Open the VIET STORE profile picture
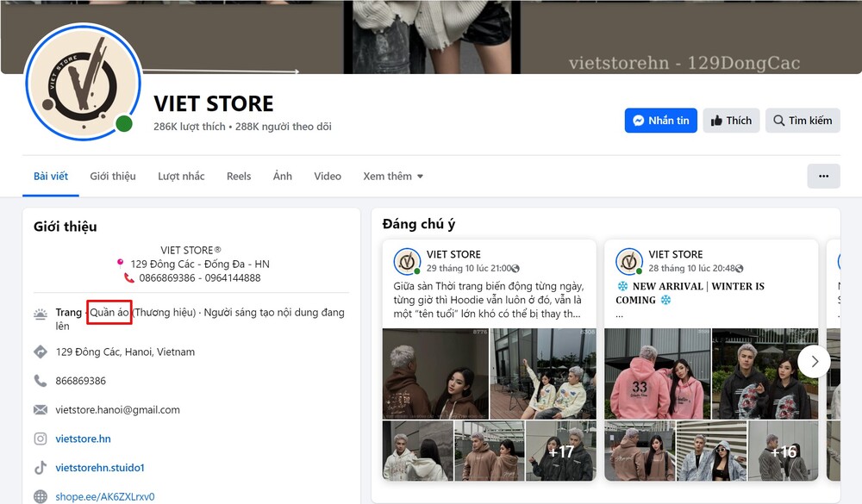The height and width of the screenshot is (504, 862). (83, 82)
